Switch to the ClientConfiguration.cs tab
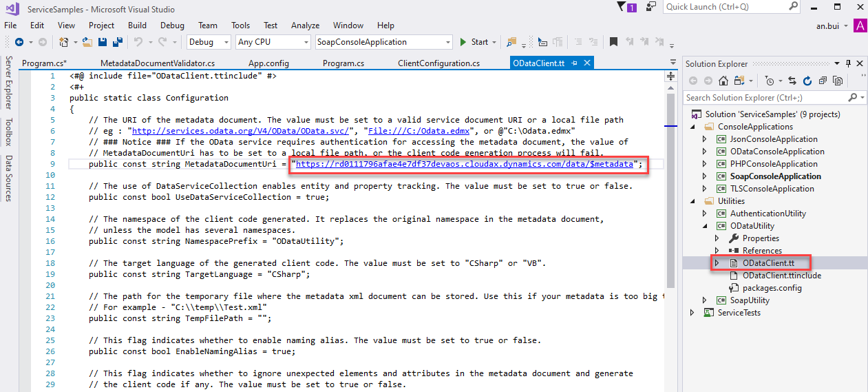Viewport: 868px width, 392px height. point(438,63)
